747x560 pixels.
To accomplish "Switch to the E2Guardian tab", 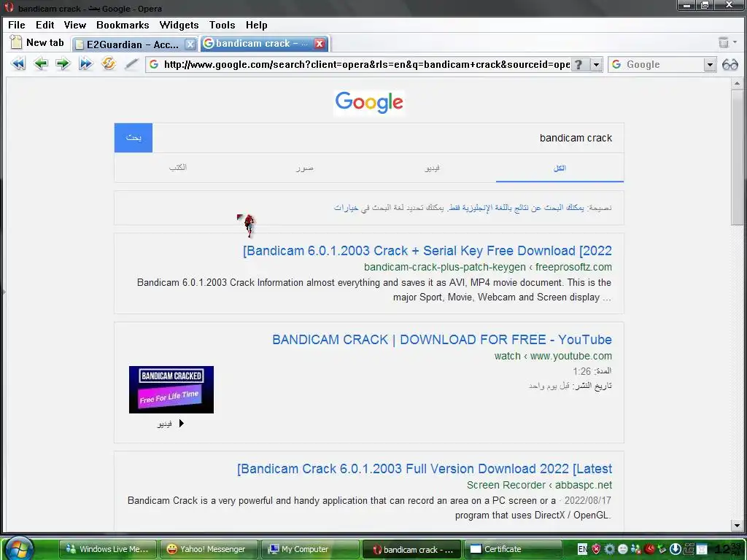I will 133,44.
